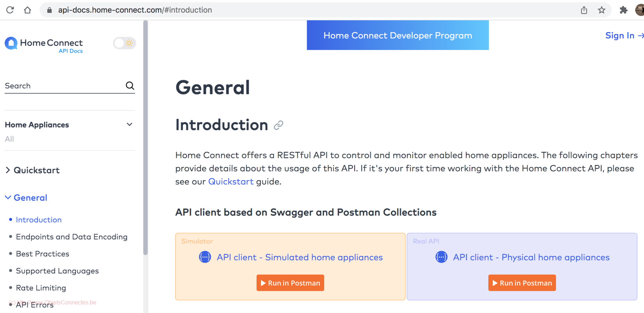Click the search magnifier icon in sidebar

[130, 86]
